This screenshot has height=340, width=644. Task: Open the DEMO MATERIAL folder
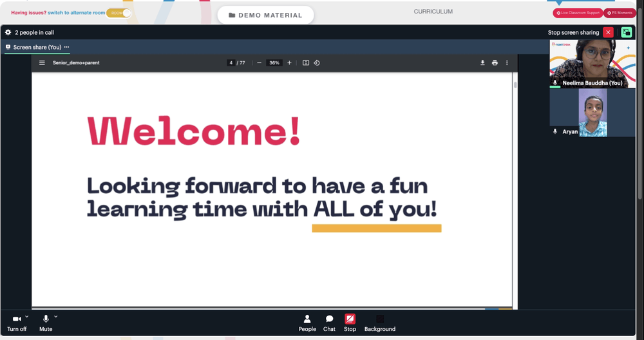(x=265, y=15)
